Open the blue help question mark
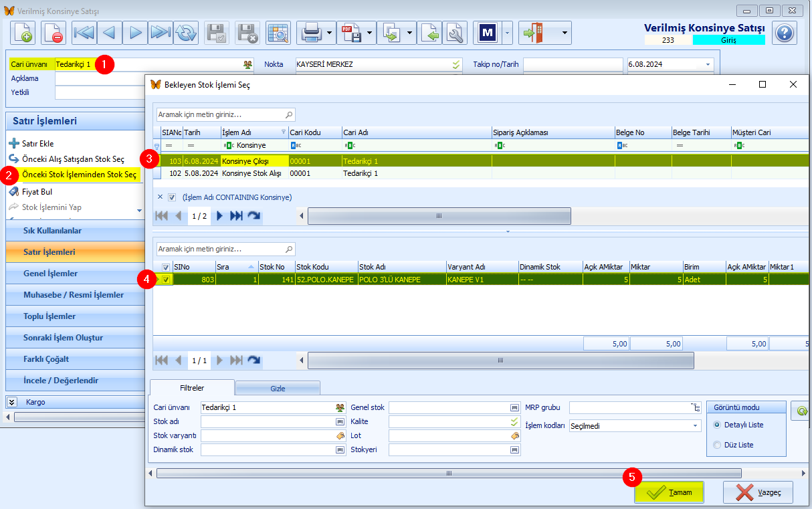812x509 pixels. [785, 32]
